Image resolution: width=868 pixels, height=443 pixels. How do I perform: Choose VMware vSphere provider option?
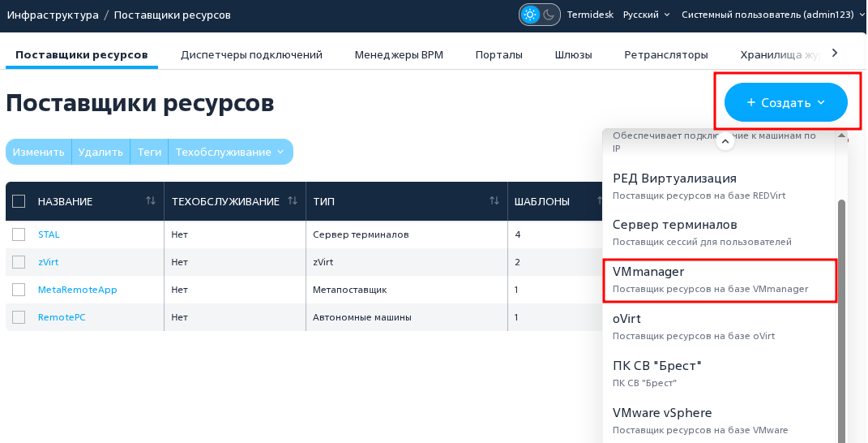point(719,421)
